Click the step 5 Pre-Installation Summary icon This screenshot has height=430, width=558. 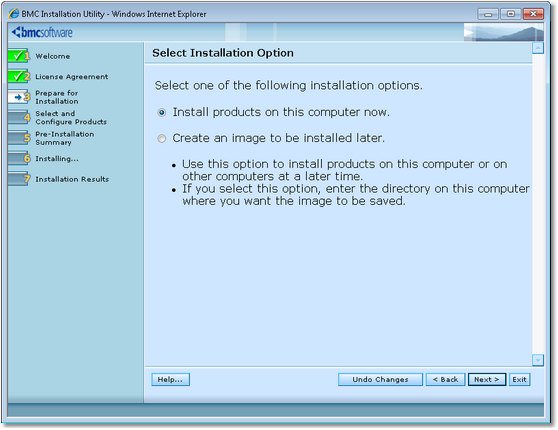coord(19,138)
